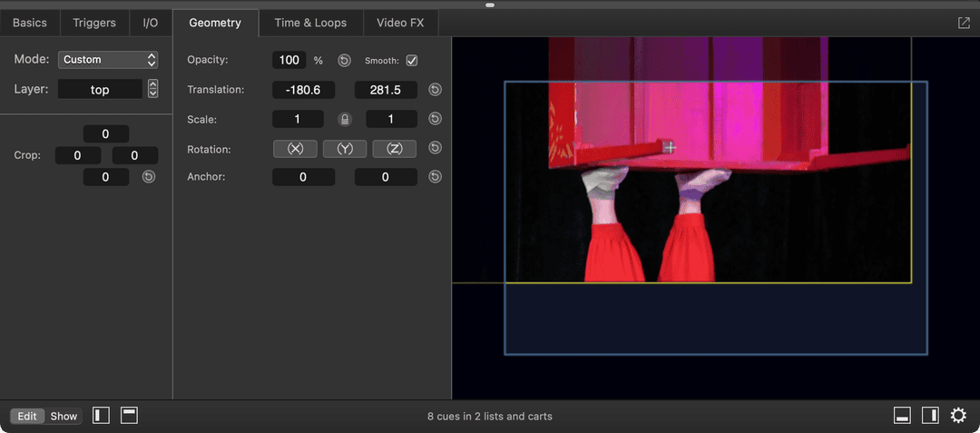
Task: Switch to the Video FX tab
Action: [400, 23]
